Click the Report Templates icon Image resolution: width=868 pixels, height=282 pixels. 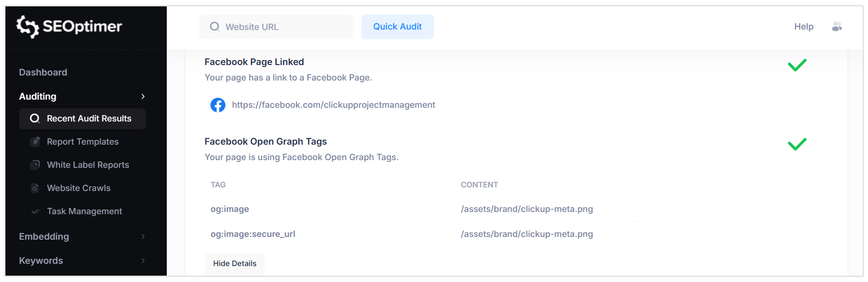[35, 141]
